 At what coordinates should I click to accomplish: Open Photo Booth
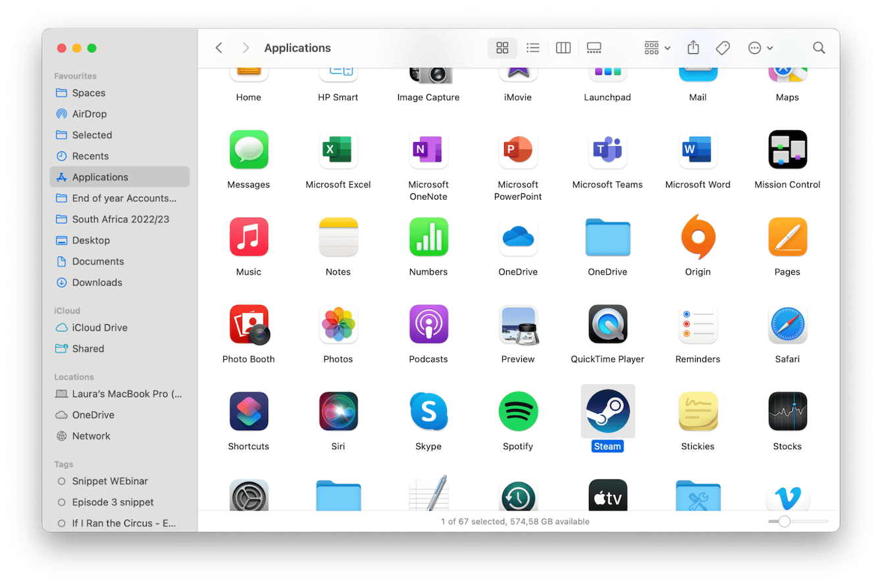(249, 324)
